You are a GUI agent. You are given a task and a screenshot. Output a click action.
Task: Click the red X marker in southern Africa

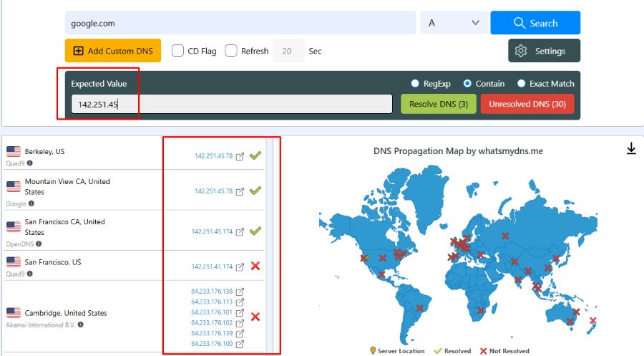click(x=481, y=310)
